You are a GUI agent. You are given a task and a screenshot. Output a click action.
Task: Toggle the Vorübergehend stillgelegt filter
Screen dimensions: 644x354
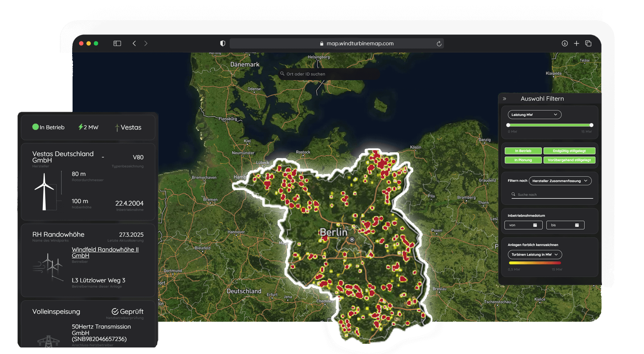click(x=569, y=160)
